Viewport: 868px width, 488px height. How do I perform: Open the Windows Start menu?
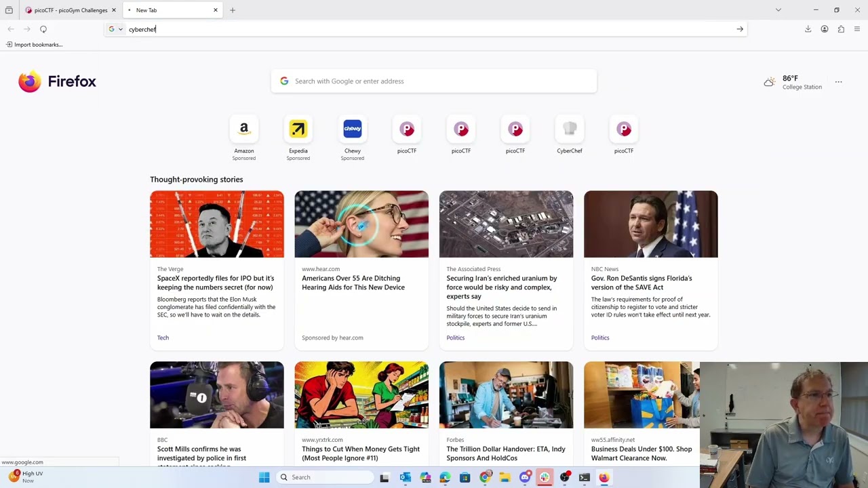[x=264, y=477]
